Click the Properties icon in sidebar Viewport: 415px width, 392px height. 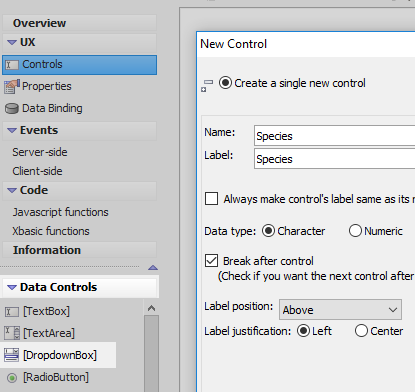tap(12, 87)
